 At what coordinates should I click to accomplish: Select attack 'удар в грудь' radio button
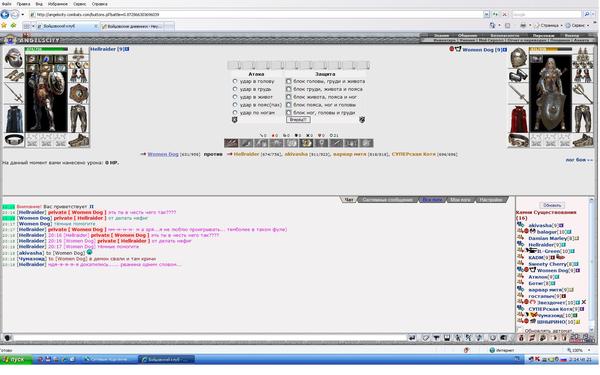[x=235, y=89]
